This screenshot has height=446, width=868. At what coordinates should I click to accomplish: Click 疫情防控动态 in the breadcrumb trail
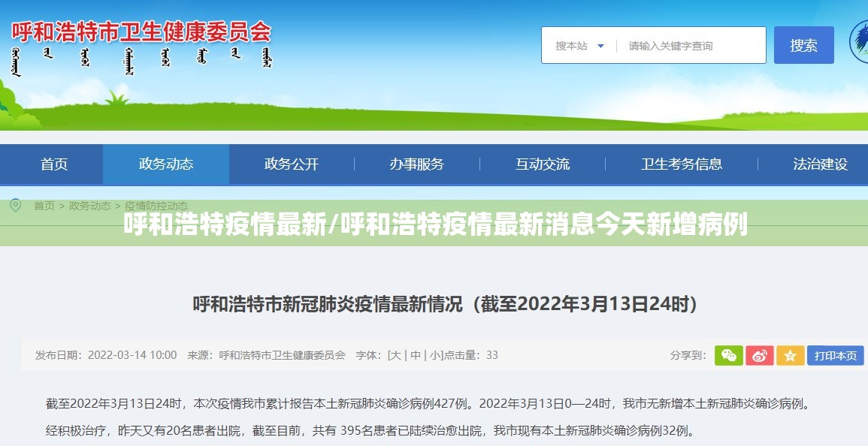click(156, 206)
